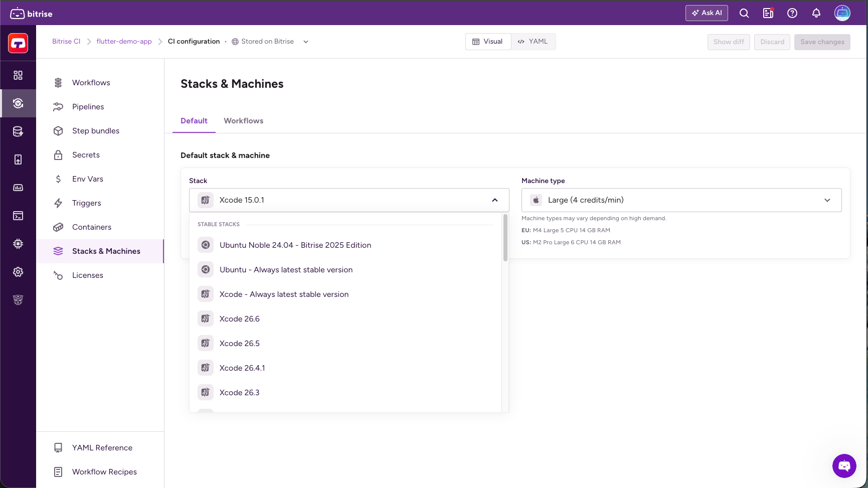
Task: Switch to the Workflows tab
Action: coord(244,121)
